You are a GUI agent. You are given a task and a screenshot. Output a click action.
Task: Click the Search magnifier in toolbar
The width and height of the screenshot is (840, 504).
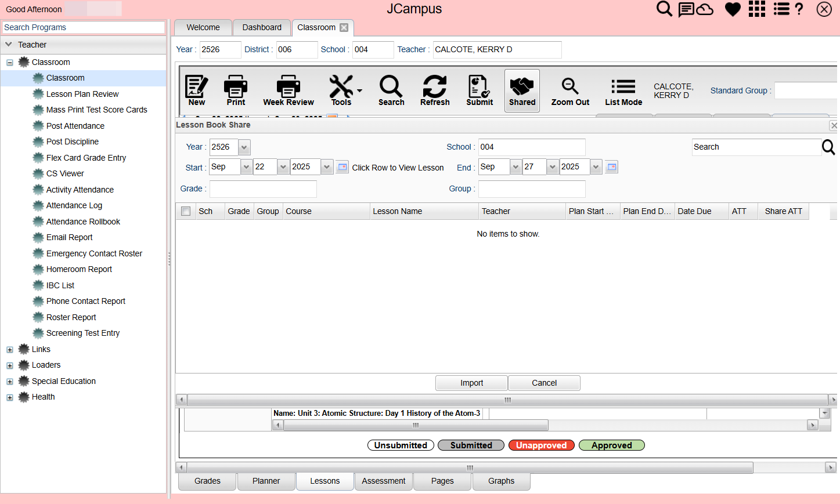click(x=391, y=90)
